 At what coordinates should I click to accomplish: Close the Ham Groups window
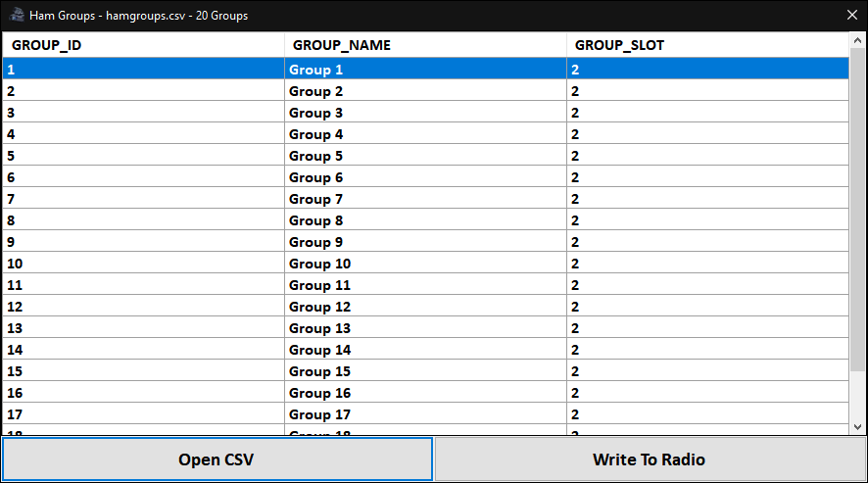click(x=852, y=15)
